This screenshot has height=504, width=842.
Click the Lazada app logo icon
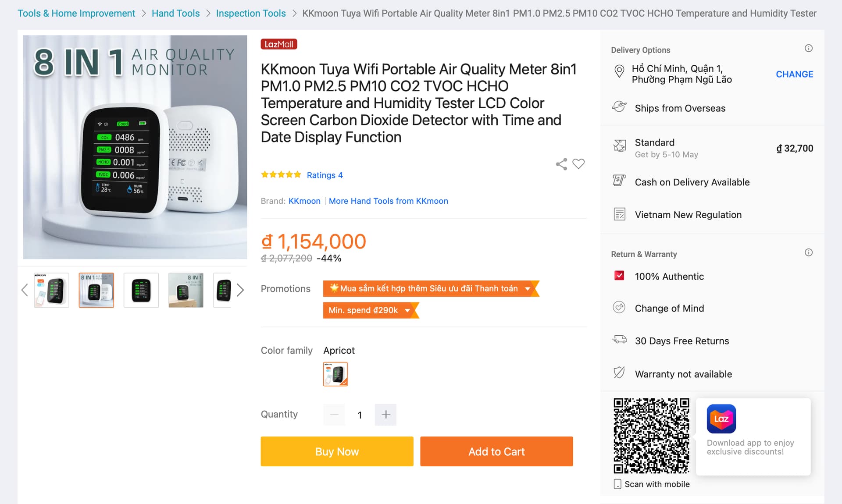[x=721, y=419]
